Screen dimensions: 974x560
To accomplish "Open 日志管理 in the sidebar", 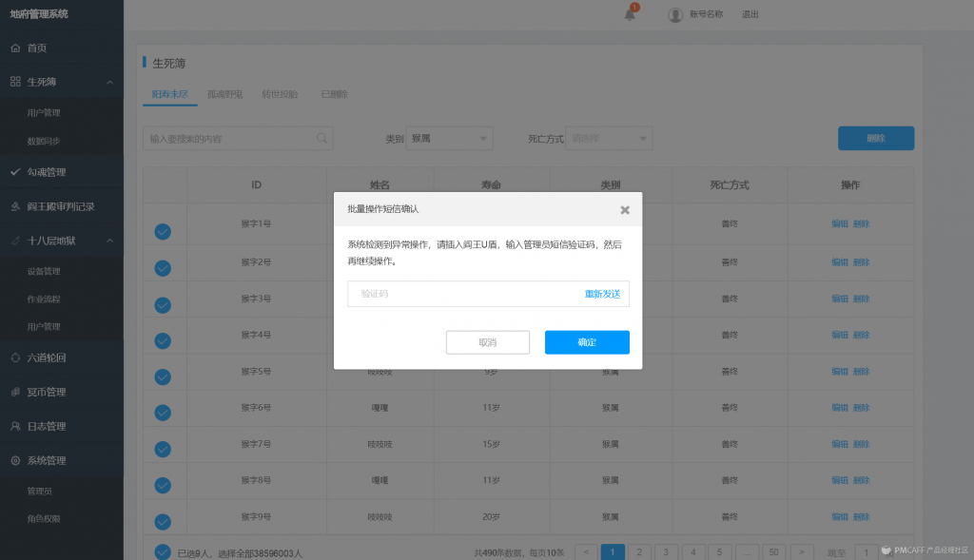I will [46, 426].
